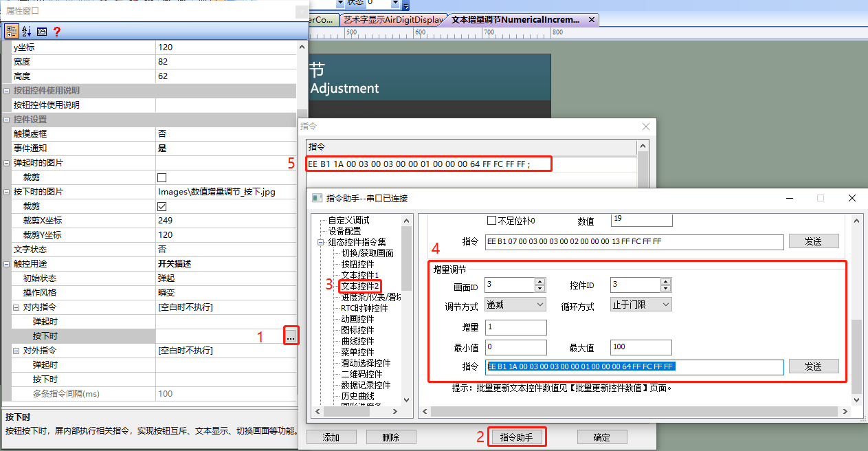Open the 指令助手 button

[517, 437]
